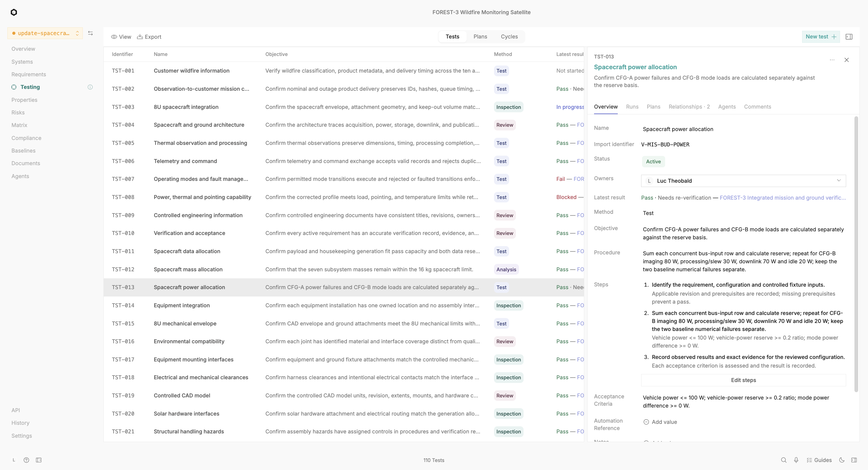
Task: Switch to the Plans tab in toolbar
Action: coord(480,37)
